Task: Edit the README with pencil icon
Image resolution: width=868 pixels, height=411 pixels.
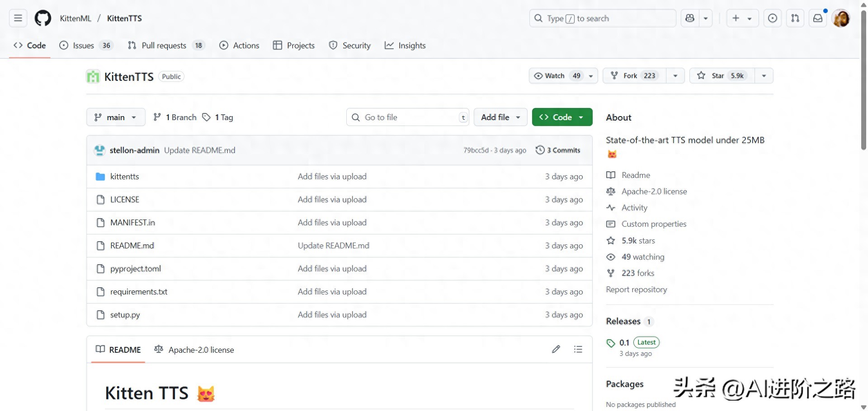Action: (x=556, y=350)
